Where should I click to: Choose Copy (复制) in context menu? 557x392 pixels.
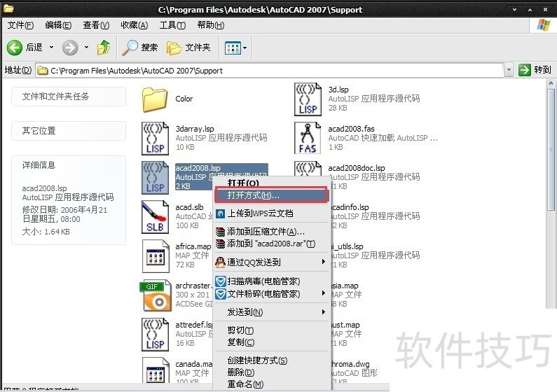pos(273,342)
